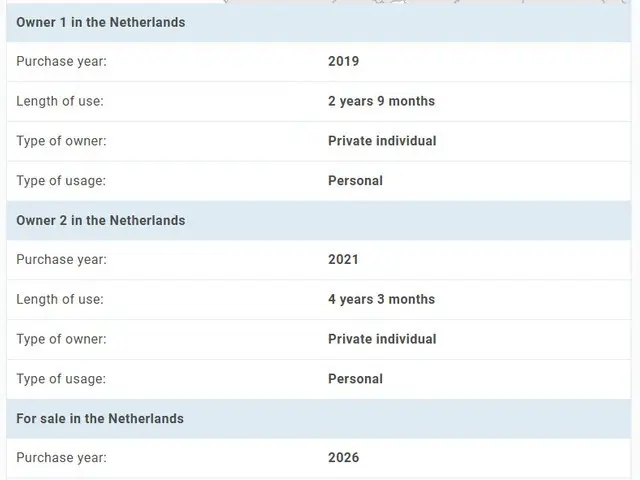
Task: Click the 'Owner 2 in the Netherlands' header
Action: coord(101,220)
